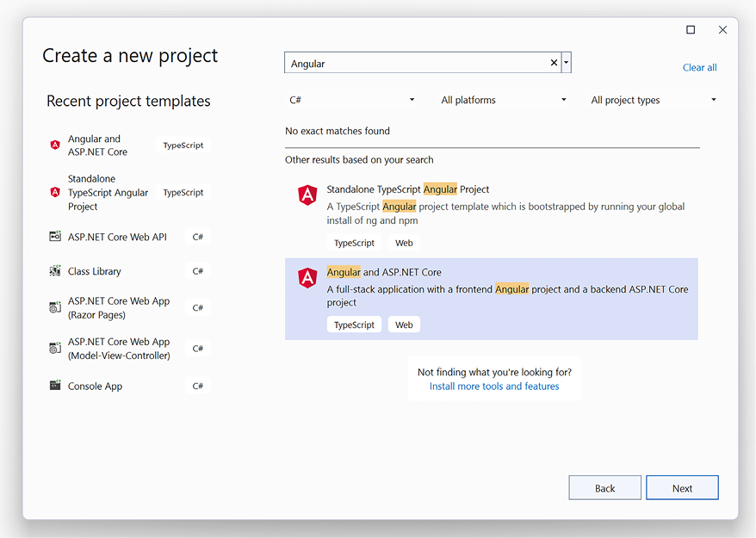Click Angular logo of Standalone TypeScript result
The image size is (756, 538).
pos(307,195)
